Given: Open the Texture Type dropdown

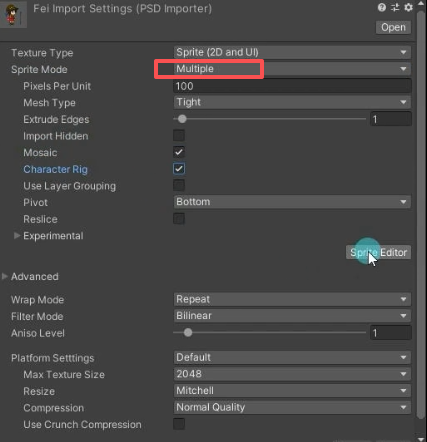Looking at the screenshot, I should click(x=292, y=52).
